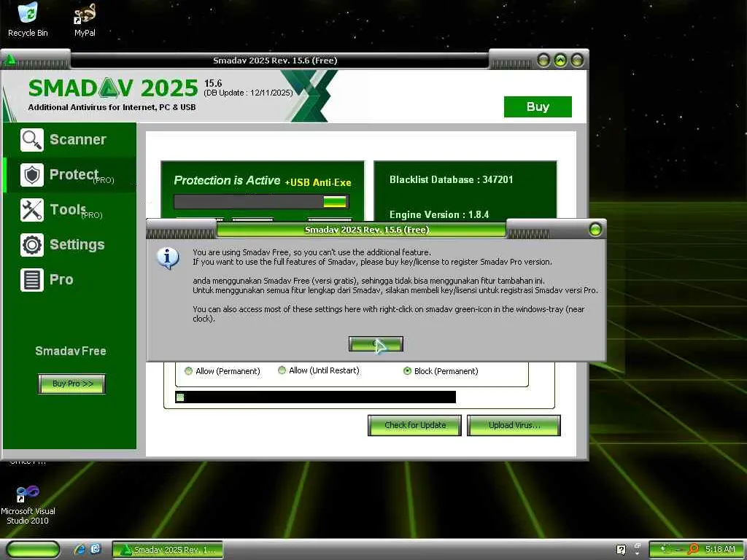Click first round button in main titlebar
This screenshot has width=747, height=560.
(x=543, y=61)
